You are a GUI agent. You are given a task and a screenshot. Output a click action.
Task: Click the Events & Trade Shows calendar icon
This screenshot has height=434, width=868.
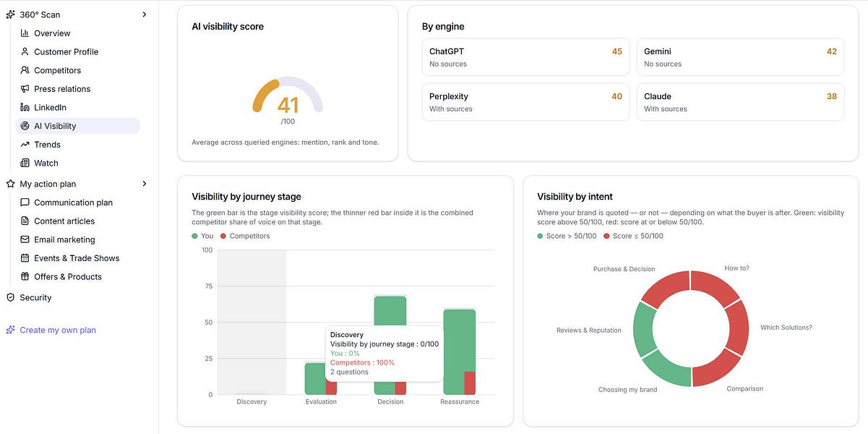[25, 258]
